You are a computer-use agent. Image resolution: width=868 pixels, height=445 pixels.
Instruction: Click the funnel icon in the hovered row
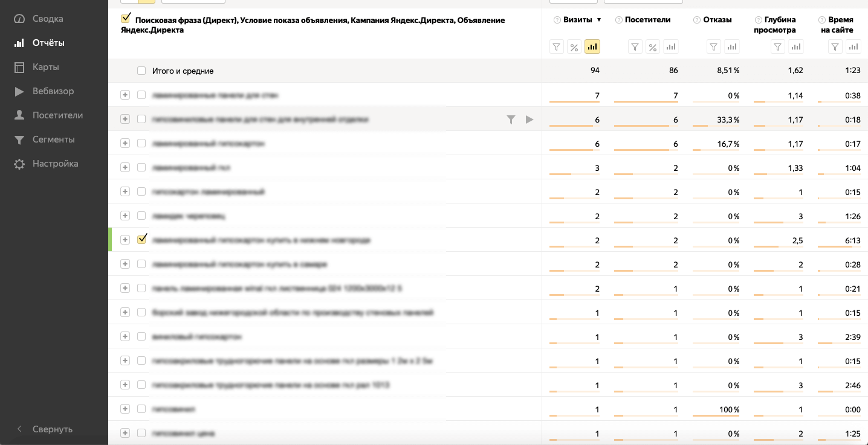511,120
